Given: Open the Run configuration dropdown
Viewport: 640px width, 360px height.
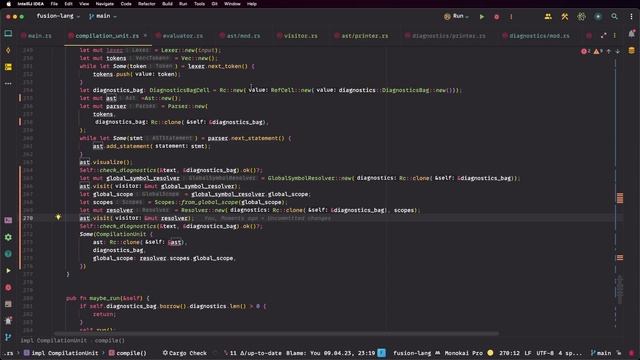Looking at the screenshot, I should (x=457, y=16).
